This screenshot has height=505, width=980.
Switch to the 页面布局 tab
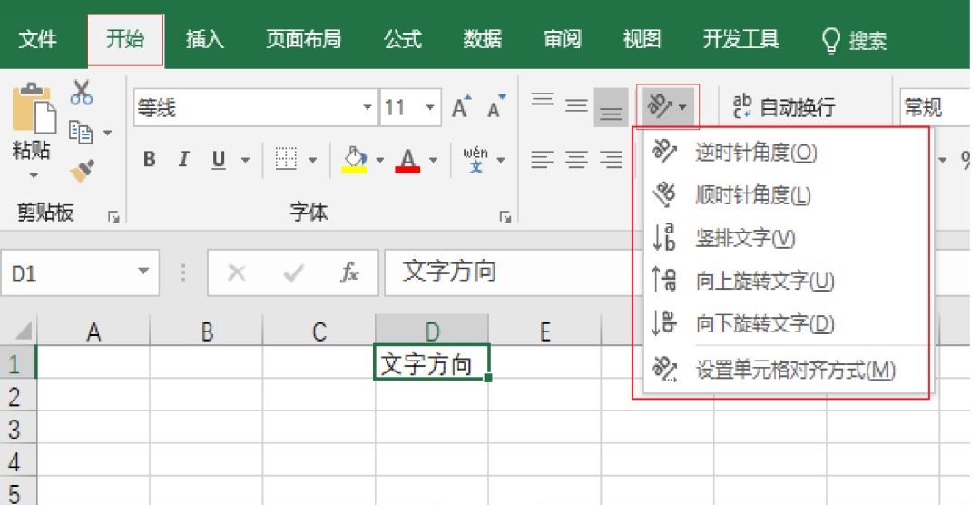click(x=304, y=39)
